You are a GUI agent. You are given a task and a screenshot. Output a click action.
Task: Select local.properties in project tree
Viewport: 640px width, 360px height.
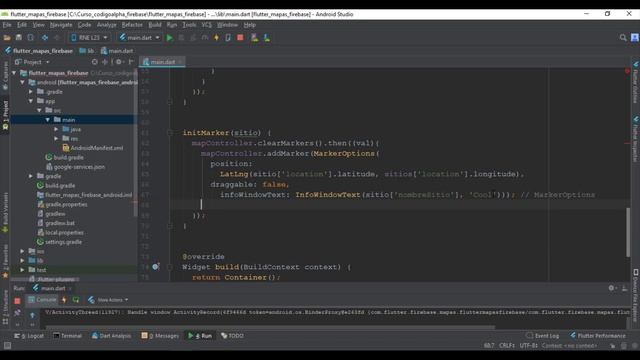[60, 233]
